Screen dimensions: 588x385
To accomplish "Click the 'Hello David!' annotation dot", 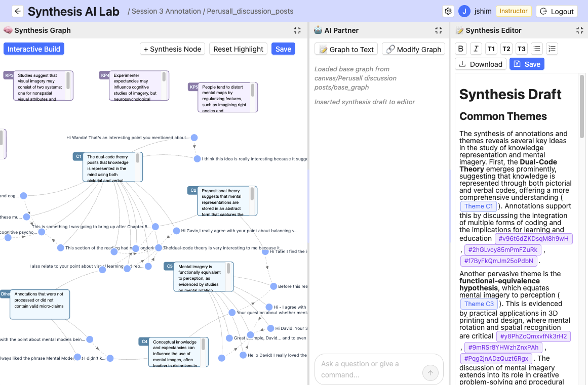I will coord(243,355).
